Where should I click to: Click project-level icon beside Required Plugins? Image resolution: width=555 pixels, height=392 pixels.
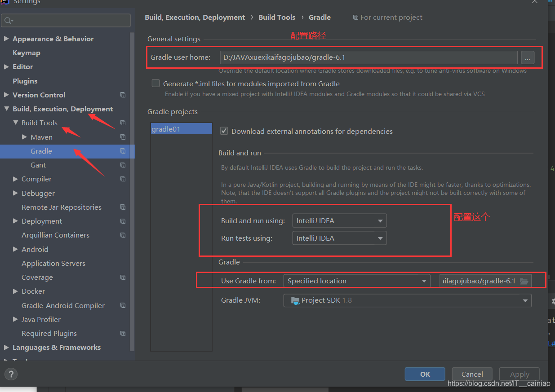123,333
